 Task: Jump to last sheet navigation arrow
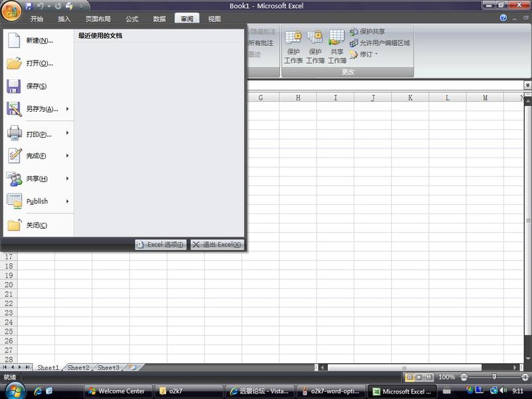pos(27,367)
